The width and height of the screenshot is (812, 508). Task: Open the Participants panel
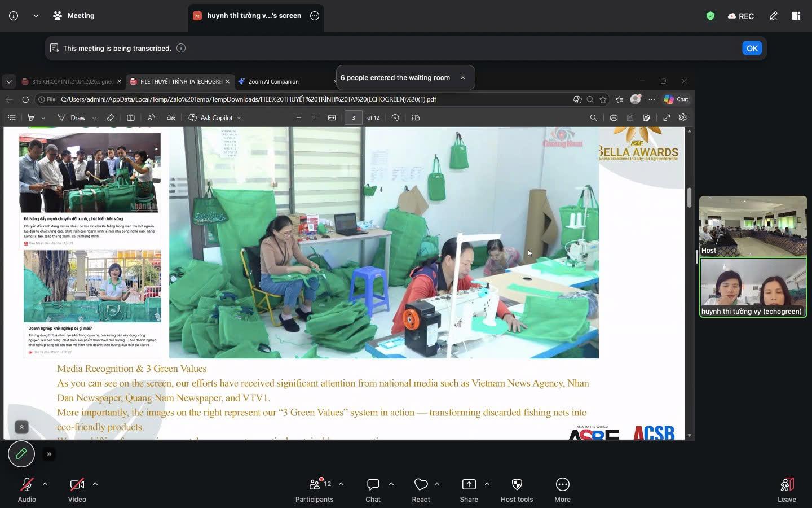(315, 489)
